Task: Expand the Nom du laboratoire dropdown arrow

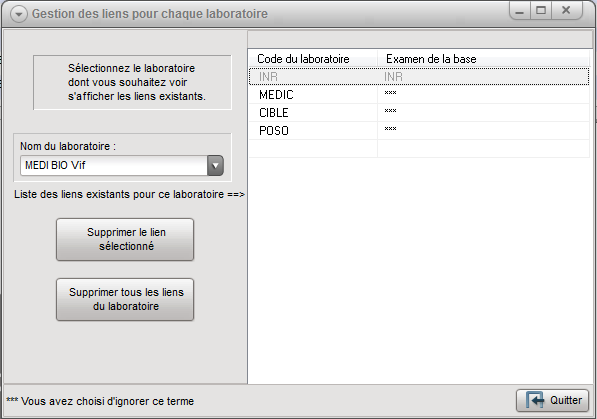Action: pyautogui.click(x=215, y=165)
